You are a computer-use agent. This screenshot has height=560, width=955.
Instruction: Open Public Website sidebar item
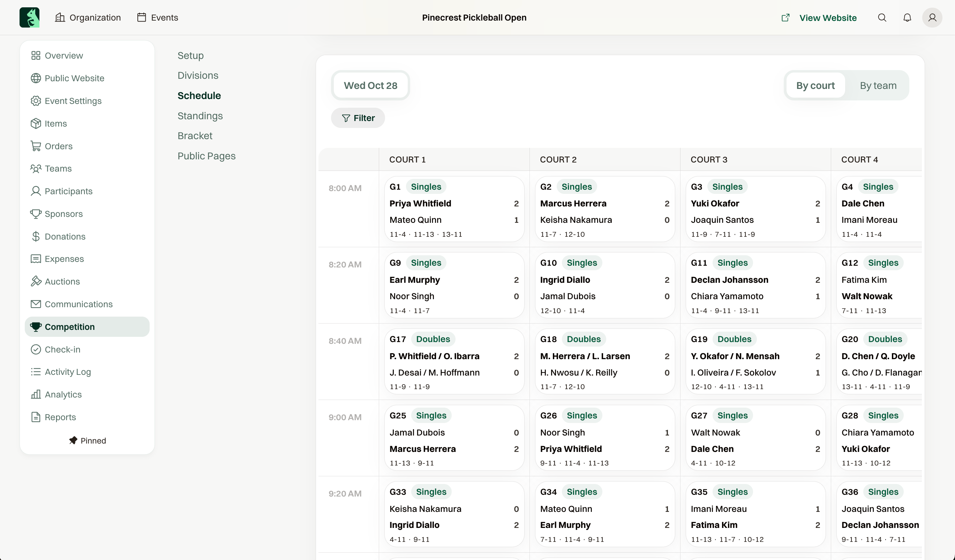[x=87, y=78]
